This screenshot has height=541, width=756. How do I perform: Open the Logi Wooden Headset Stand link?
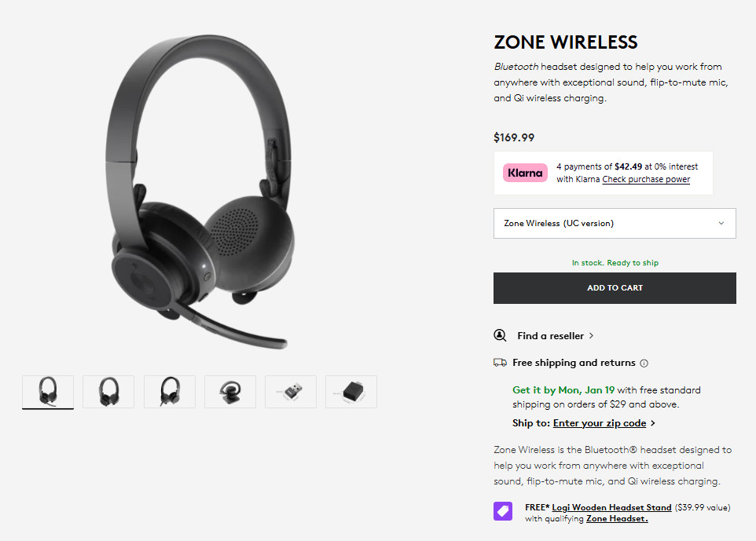pos(611,507)
